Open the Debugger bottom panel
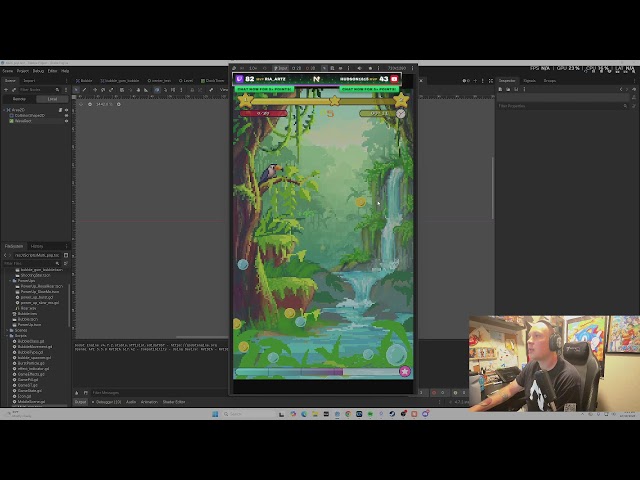640x480 pixels. [x=106, y=402]
